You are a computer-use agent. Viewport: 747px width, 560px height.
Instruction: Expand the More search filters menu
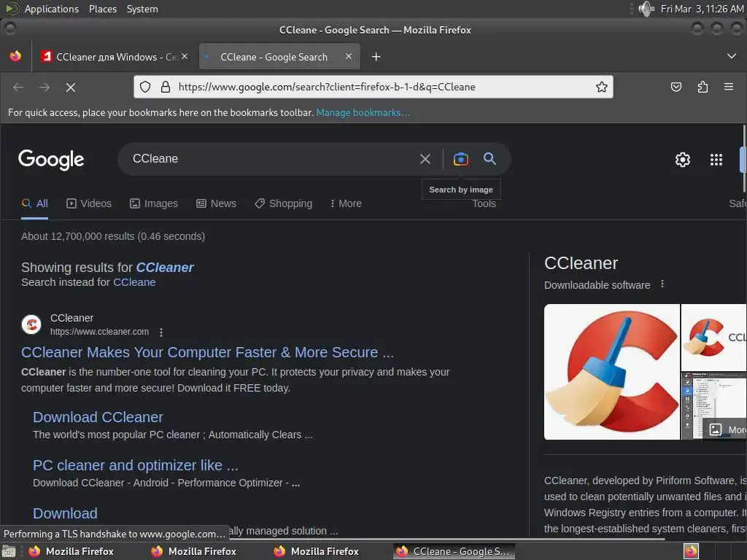pyautogui.click(x=346, y=204)
